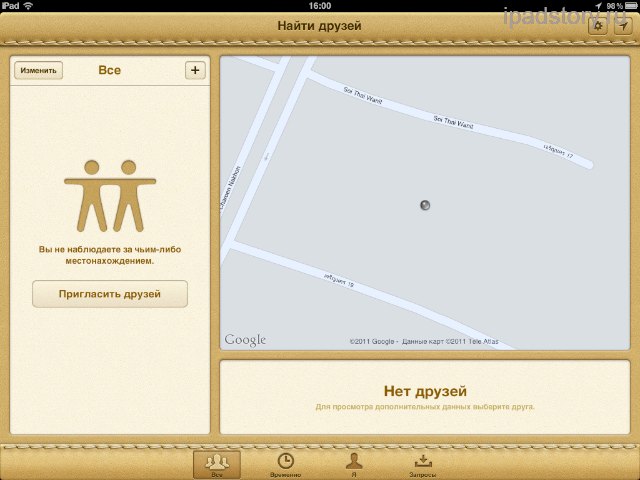The width and height of the screenshot is (640, 480).
Task: Tap the Нет друзей heading
Action: click(x=425, y=391)
